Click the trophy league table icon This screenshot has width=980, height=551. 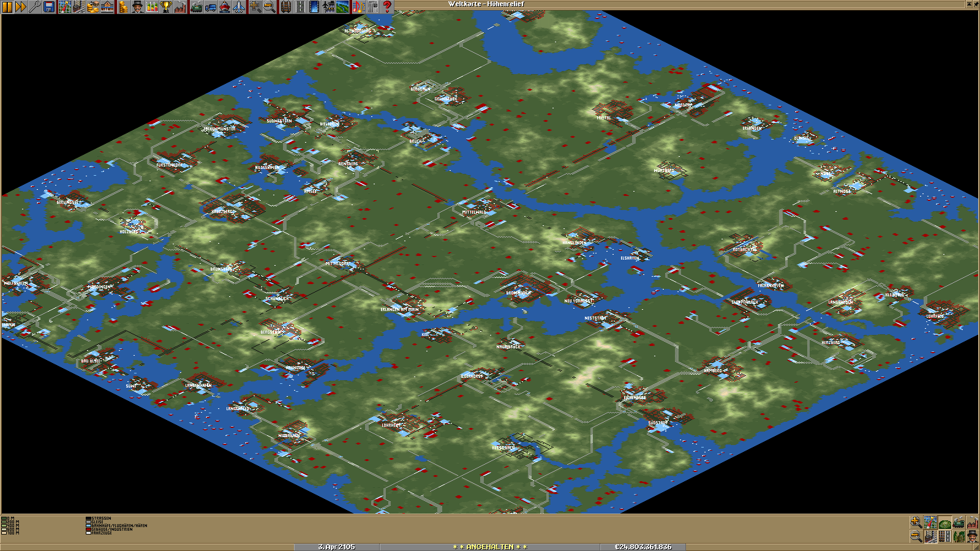pos(166,7)
